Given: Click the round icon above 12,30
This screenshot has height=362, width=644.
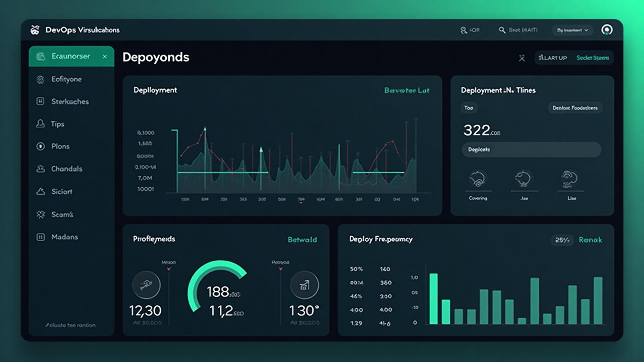Looking at the screenshot, I should [146, 285].
